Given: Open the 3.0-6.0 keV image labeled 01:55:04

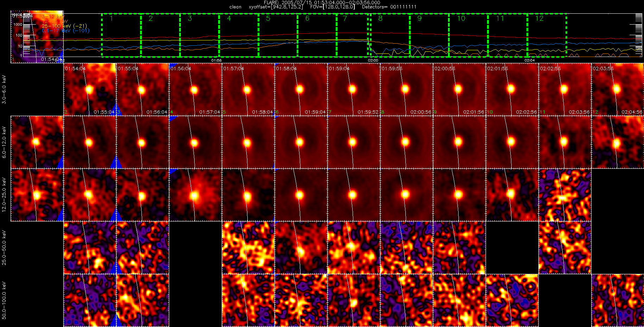Looking at the screenshot, I should click(x=143, y=89).
